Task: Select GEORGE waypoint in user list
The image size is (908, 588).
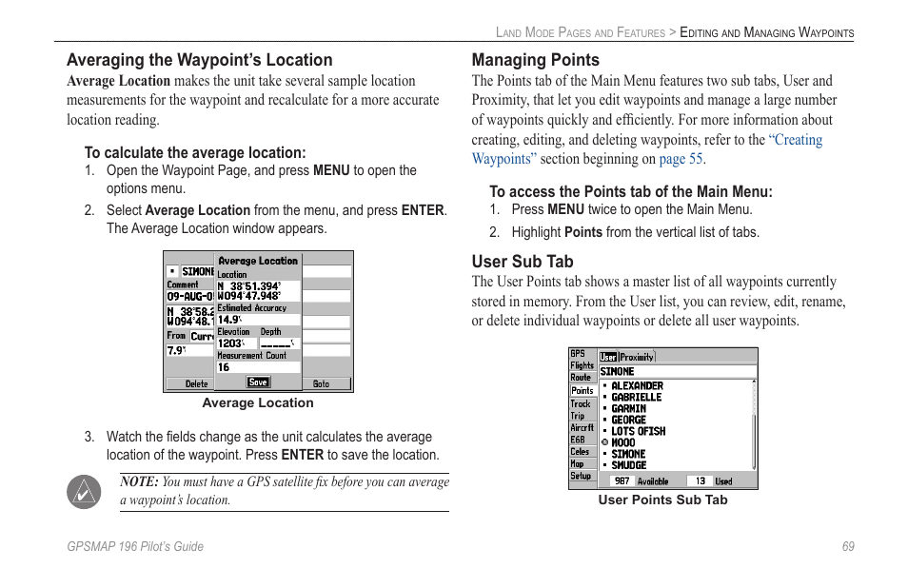Action: pyautogui.click(x=628, y=420)
